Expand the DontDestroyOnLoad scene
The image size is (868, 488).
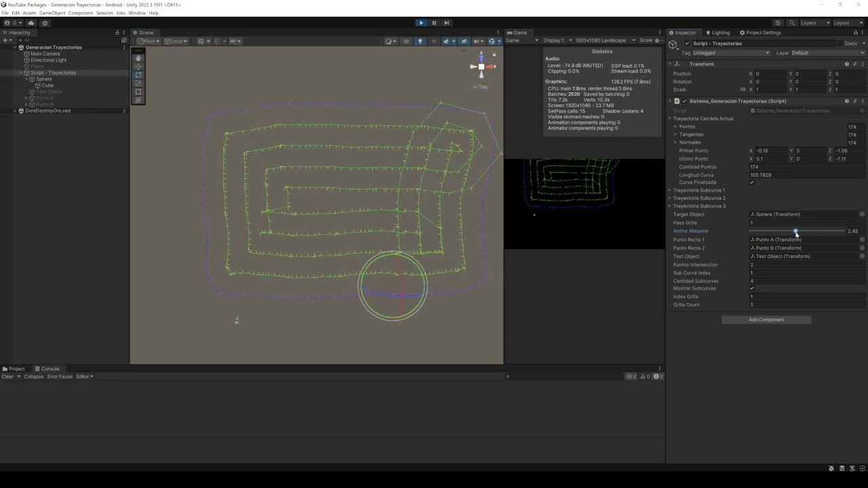pos(16,110)
